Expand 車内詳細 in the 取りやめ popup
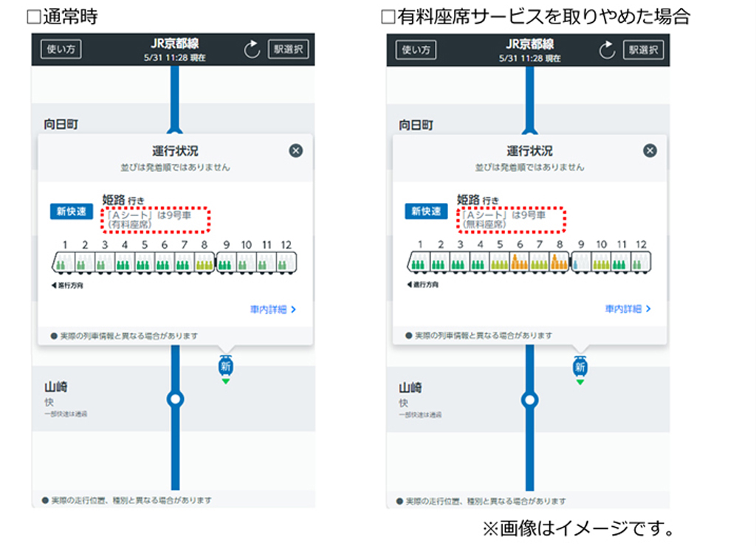756x546 pixels. (628, 309)
